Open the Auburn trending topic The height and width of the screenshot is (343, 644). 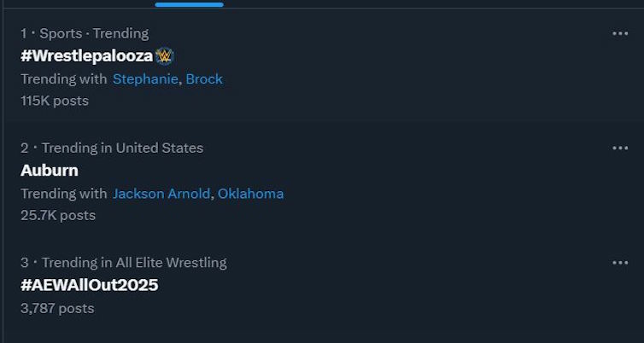point(50,171)
